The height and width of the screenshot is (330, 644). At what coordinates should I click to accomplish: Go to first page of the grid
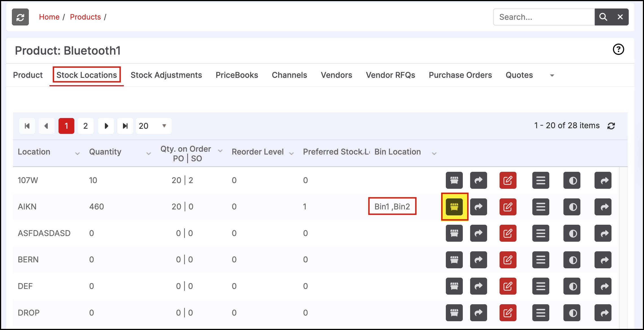click(x=27, y=126)
